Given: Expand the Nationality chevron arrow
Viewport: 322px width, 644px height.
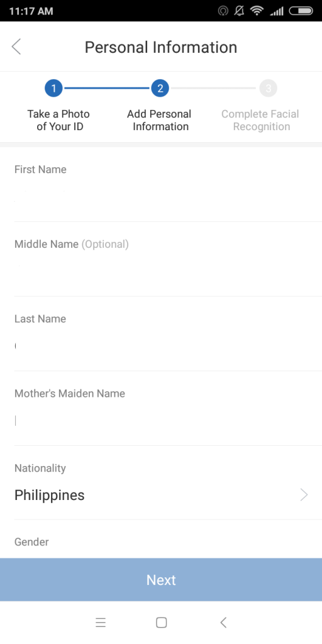Looking at the screenshot, I should point(304,495).
